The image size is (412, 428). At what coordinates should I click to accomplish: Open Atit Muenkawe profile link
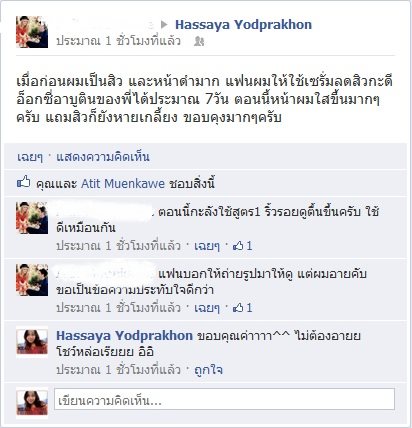123,184
